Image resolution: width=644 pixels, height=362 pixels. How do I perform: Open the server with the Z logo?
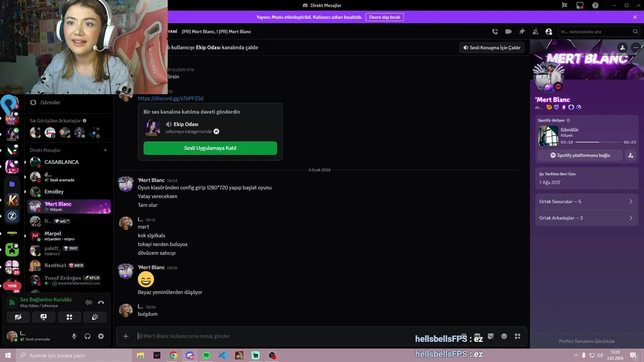point(12,216)
